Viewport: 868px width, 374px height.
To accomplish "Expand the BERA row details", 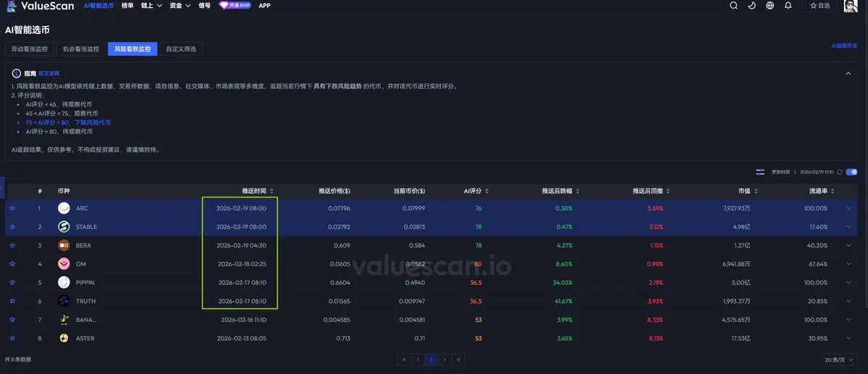I will click(849, 245).
